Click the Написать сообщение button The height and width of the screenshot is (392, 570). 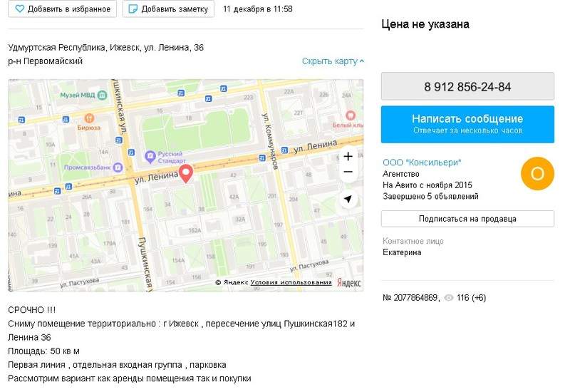click(x=467, y=124)
